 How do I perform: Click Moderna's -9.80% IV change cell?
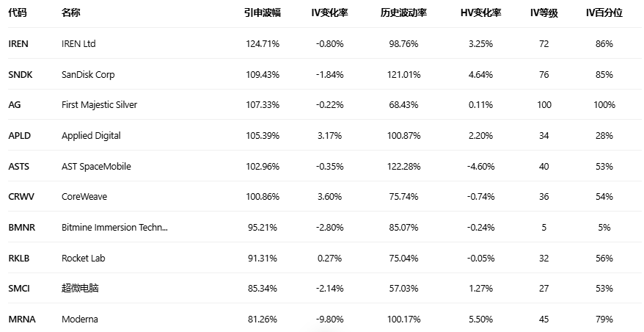tap(329, 320)
